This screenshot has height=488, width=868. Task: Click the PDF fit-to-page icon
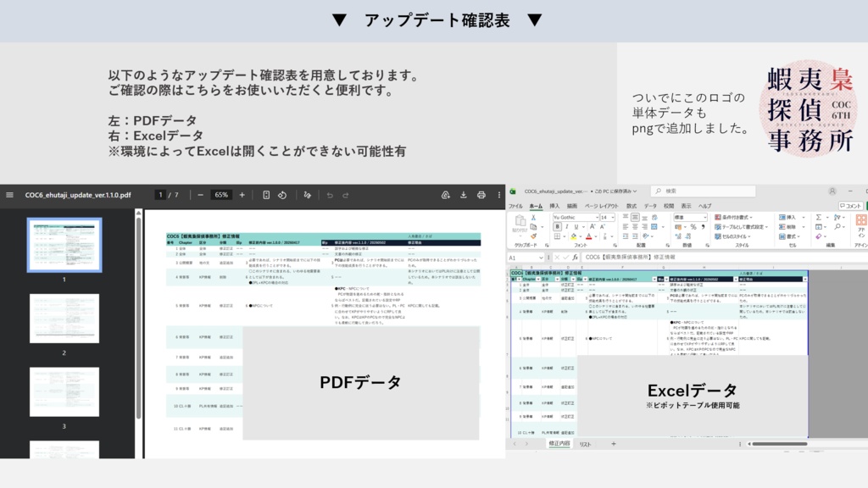[x=266, y=195]
